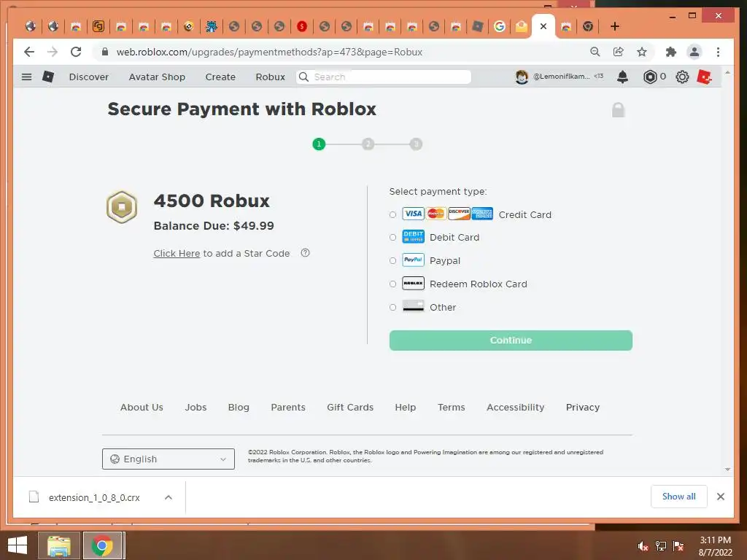Open the browser zoom magnifier icon
The height and width of the screenshot is (560, 747).
(595, 52)
